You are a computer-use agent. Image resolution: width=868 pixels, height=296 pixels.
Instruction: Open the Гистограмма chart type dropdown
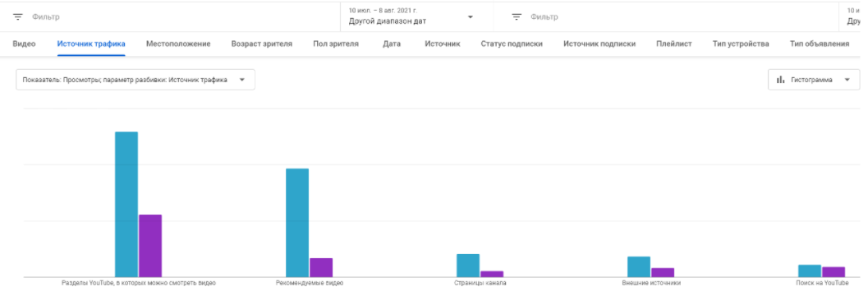click(814, 80)
